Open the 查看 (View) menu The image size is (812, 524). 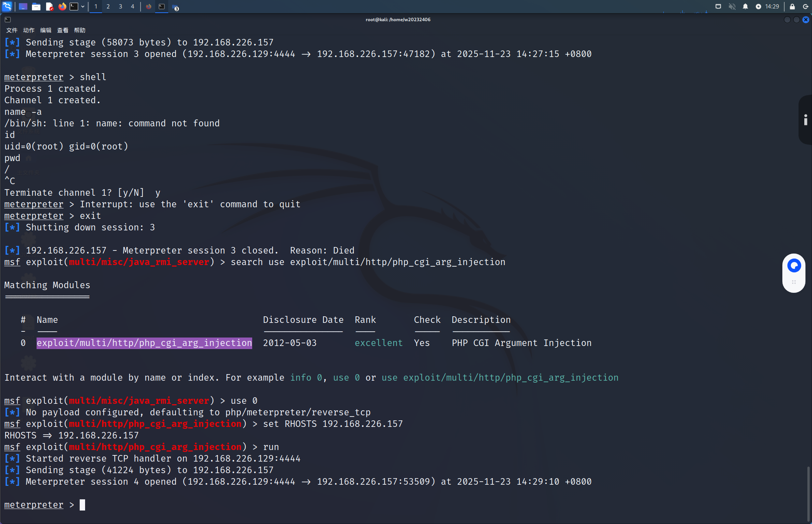pos(62,30)
